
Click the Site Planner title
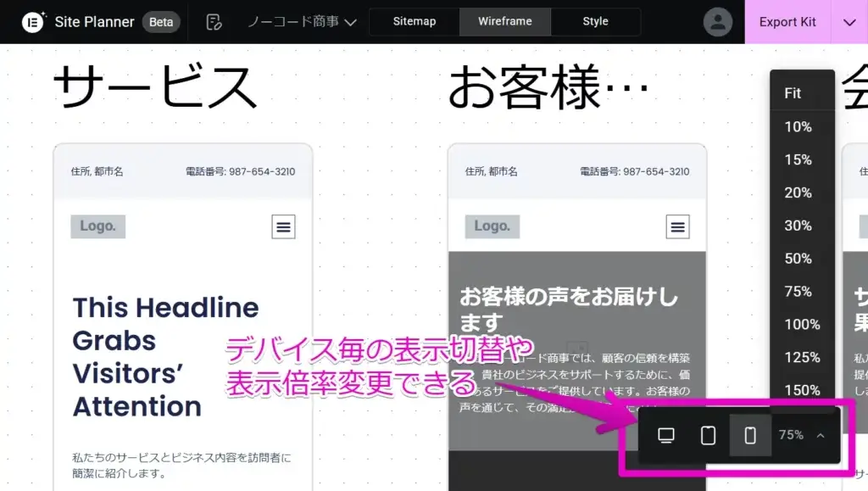[x=95, y=22]
